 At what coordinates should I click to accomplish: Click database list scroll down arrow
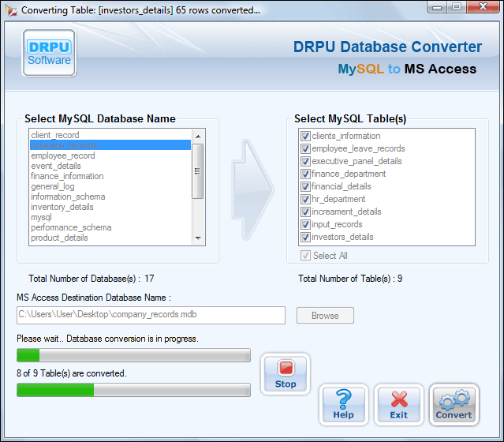198,238
